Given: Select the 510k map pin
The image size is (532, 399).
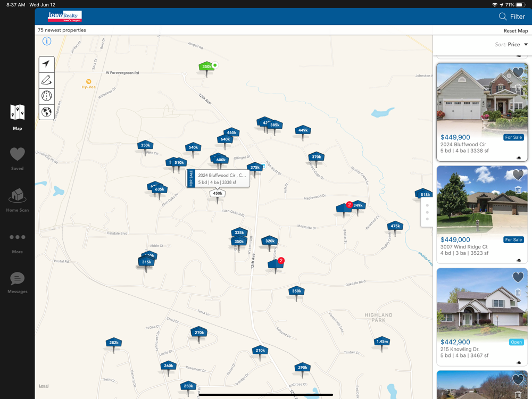Looking at the screenshot, I should coord(179,162).
